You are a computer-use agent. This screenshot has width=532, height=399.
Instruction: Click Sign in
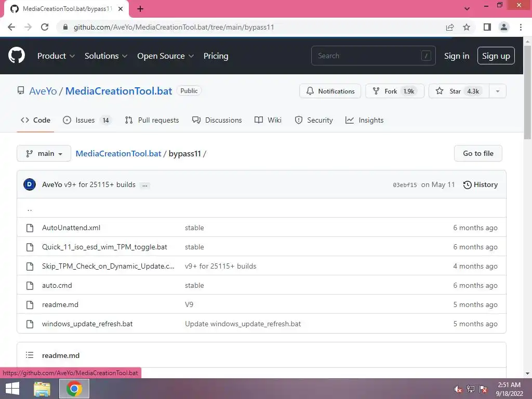[x=457, y=56]
